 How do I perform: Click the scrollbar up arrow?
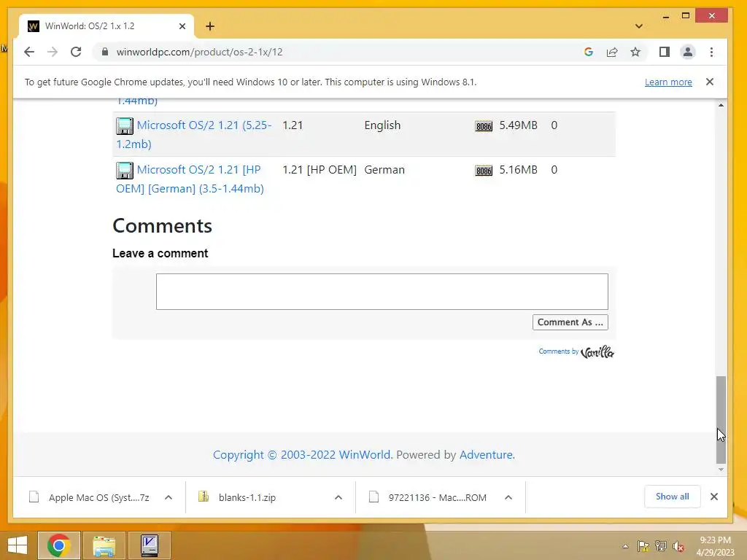click(x=721, y=105)
